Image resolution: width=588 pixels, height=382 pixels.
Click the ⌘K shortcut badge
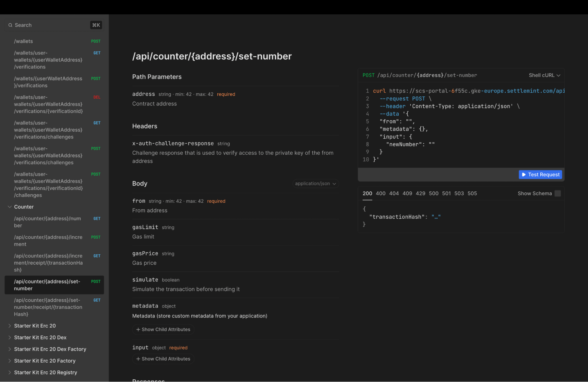[96, 25]
